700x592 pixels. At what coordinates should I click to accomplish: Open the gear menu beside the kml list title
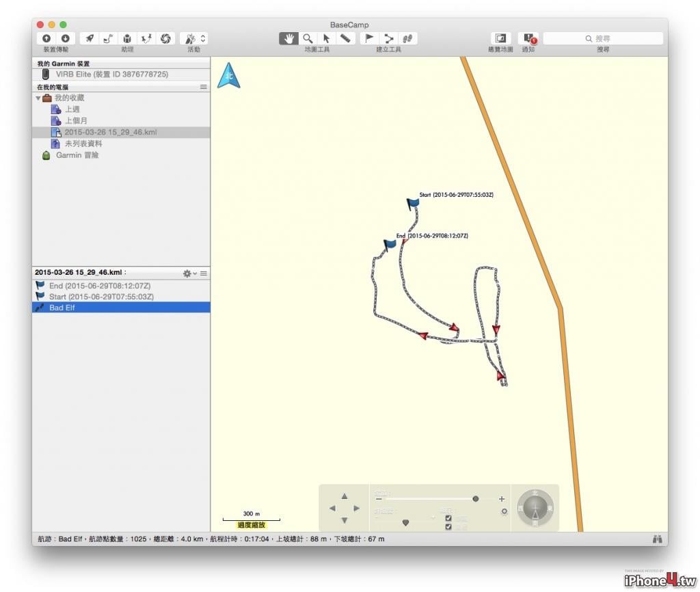click(190, 273)
